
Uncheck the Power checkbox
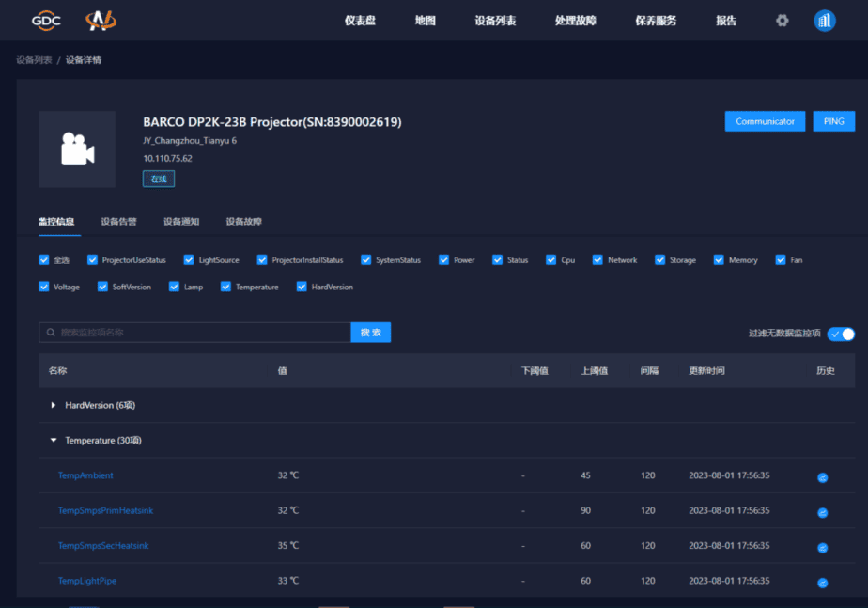pyautogui.click(x=444, y=259)
